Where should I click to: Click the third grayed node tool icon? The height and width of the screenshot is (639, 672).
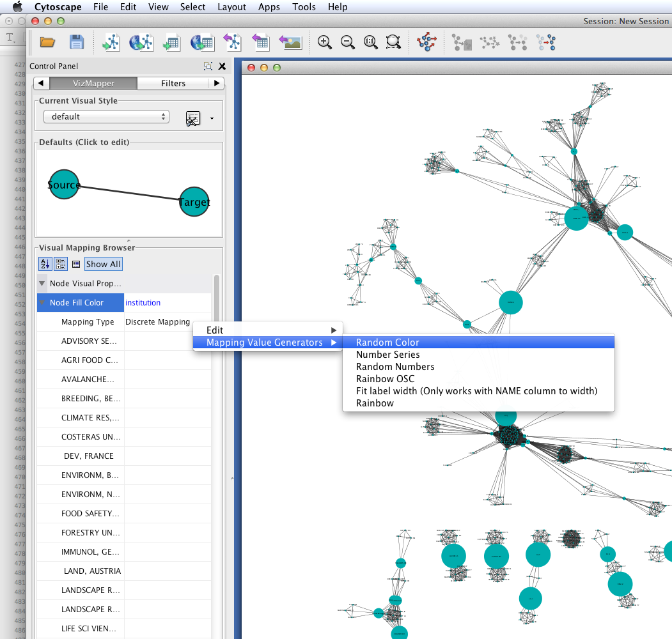pyautogui.click(x=518, y=43)
